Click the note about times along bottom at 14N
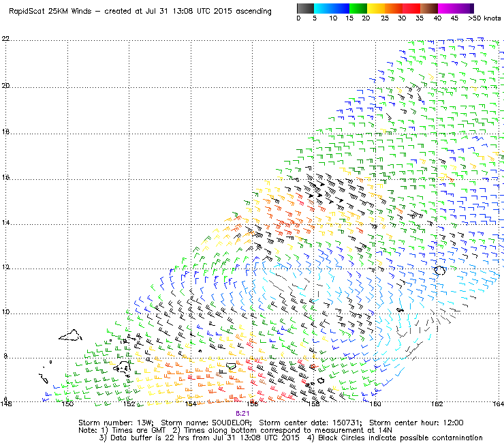This screenshot has height=443, width=504. (x=282, y=431)
